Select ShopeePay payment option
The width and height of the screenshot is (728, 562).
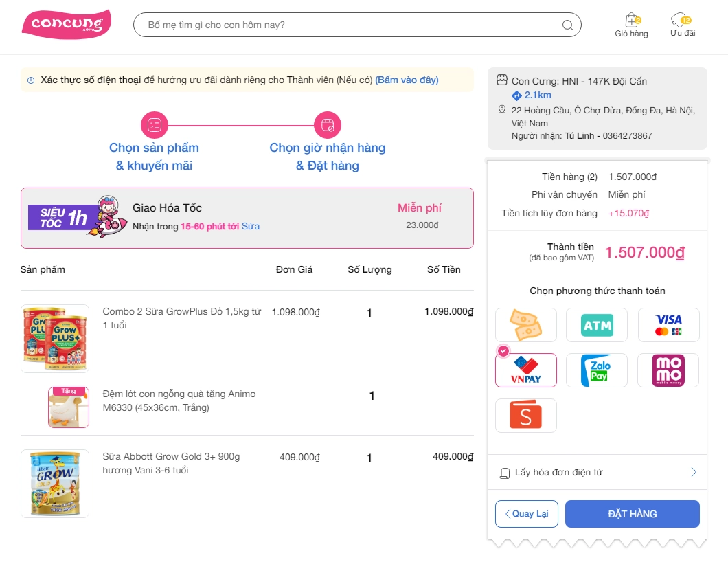(526, 416)
